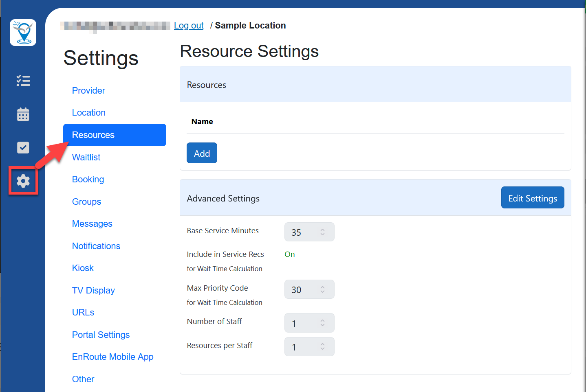
Task: Open settings via the gear icon
Action: coord(23,181)
